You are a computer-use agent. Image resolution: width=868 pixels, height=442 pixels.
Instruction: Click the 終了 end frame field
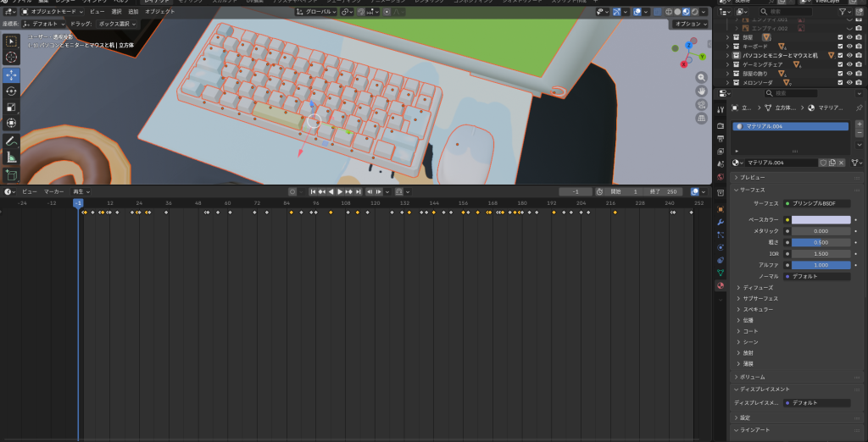[x=663, y=192]
